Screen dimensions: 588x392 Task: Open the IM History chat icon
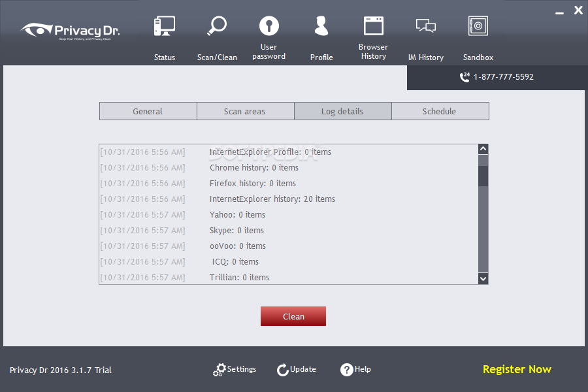(425, 26)
